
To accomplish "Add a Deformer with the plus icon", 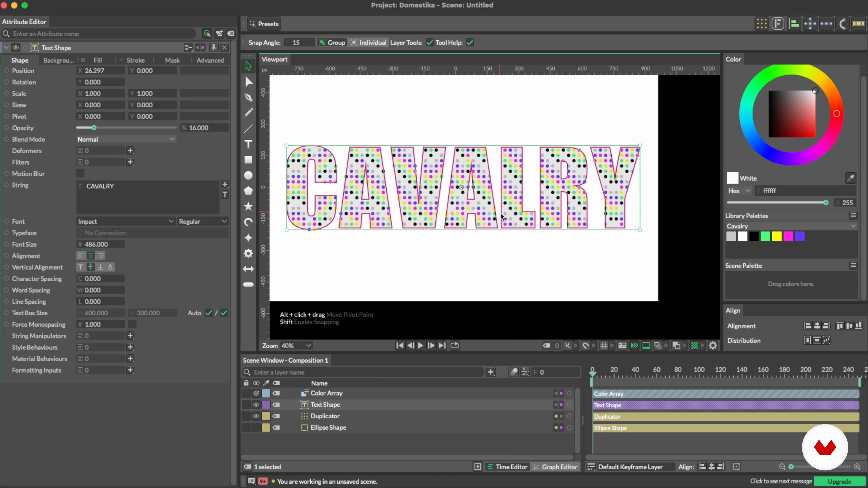I will click(x=130, y=150).
